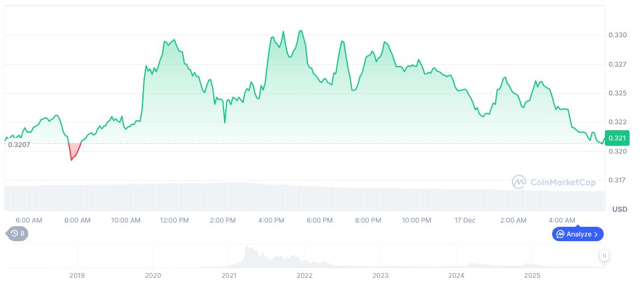644x282 pixels.
Task: Click the history clock icon badge
Action: [17, 233]
